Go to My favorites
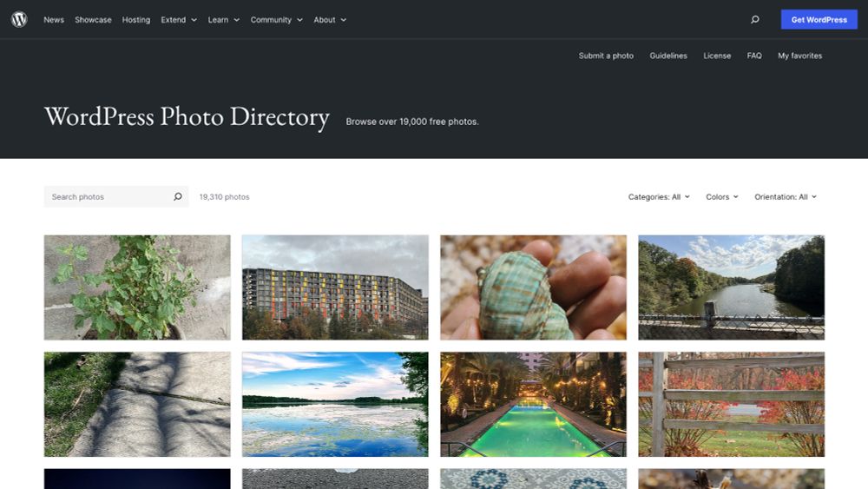Image resolution: width=868 pixels, height=489 pixels. (799, 56)
